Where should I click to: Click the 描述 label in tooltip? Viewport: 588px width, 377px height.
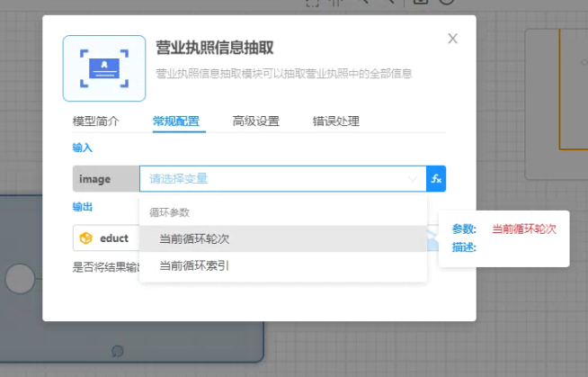[x=464, y=247]
